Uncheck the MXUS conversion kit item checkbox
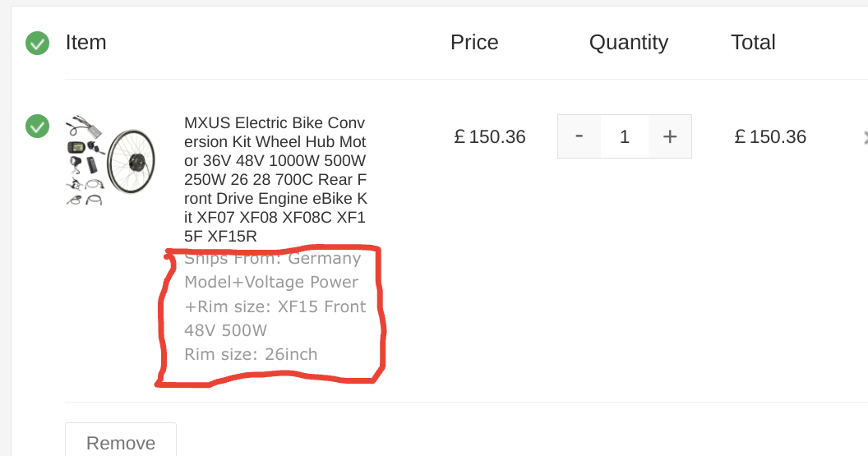 (37, 127)
